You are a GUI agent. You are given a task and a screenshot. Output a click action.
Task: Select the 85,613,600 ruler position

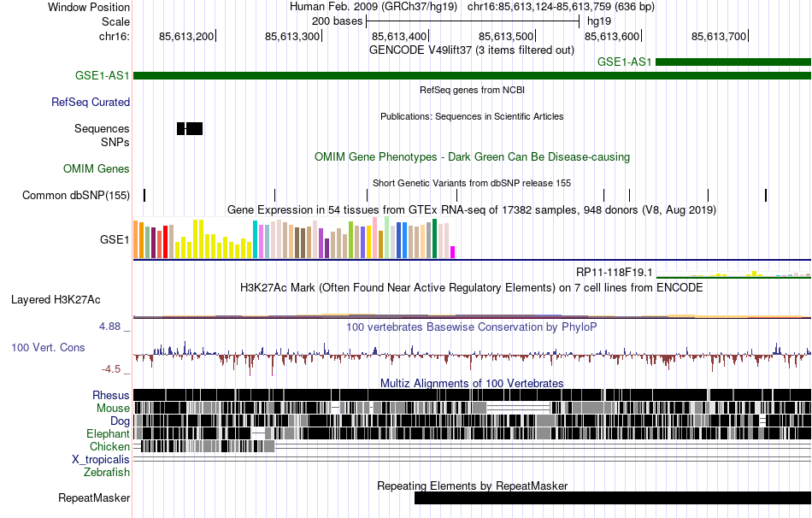612,36
